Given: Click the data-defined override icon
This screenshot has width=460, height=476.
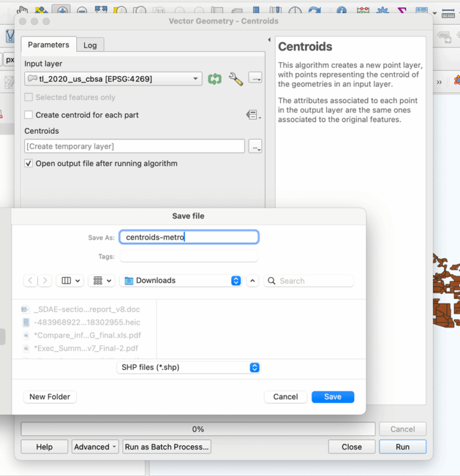Looking at the screenshot, I should pos(253,115).
